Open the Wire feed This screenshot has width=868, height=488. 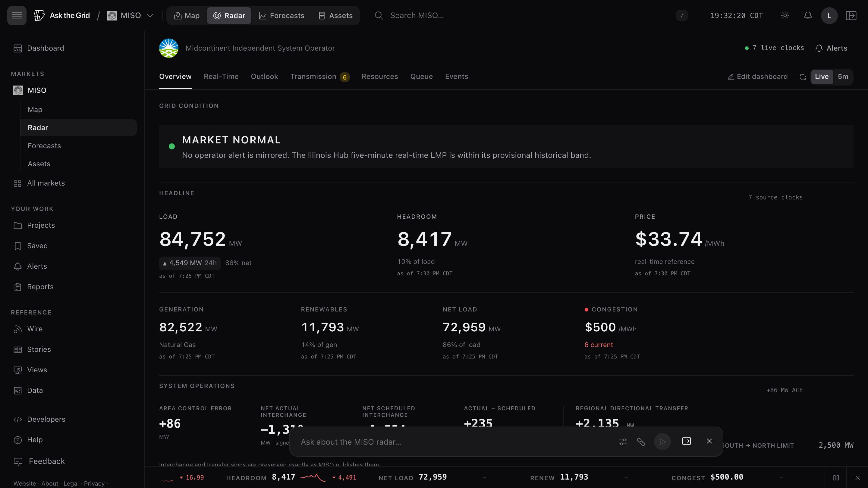(x=72, y=329)
